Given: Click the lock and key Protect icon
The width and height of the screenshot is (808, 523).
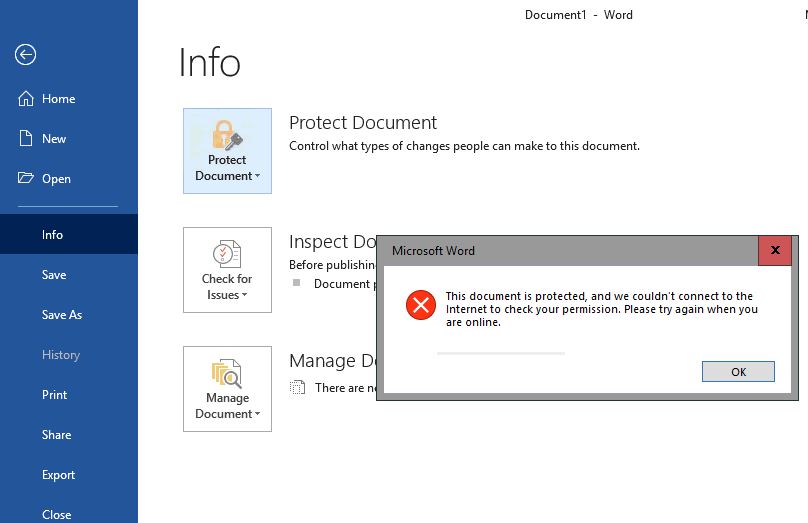Looking at the screenshot, I should pos(227,135).
